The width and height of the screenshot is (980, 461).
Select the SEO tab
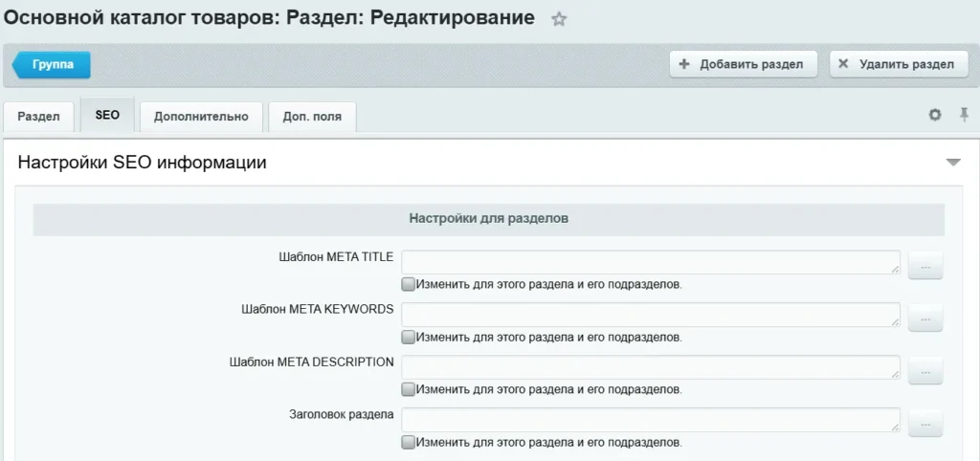(x=107, y=115)
